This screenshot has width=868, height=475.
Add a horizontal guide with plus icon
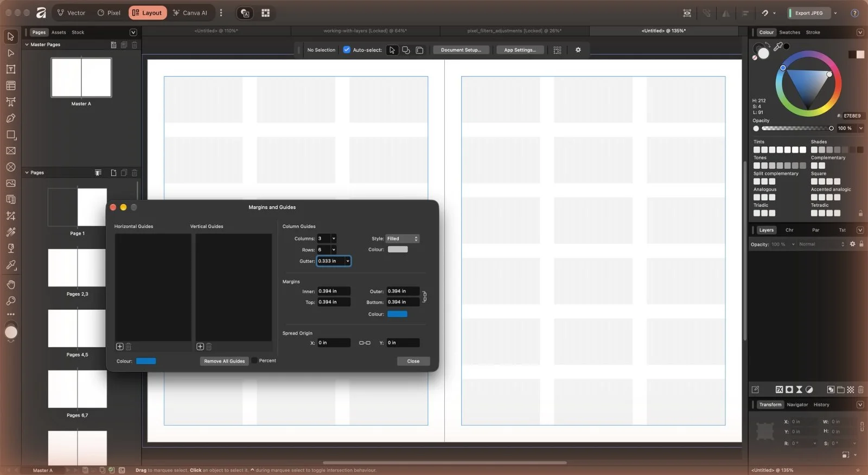point(120,346)
